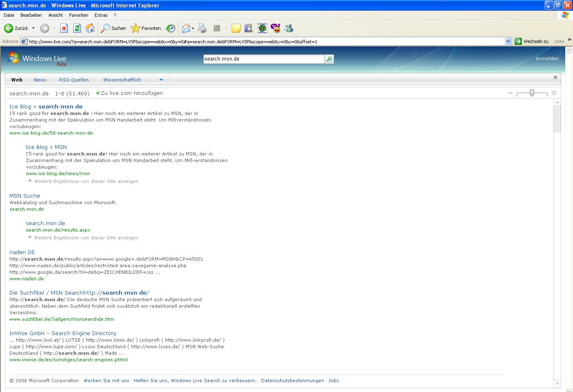573x392 pixels.
Task: Open the indented search.msn.de result link
Action: (x=45, y=223)
